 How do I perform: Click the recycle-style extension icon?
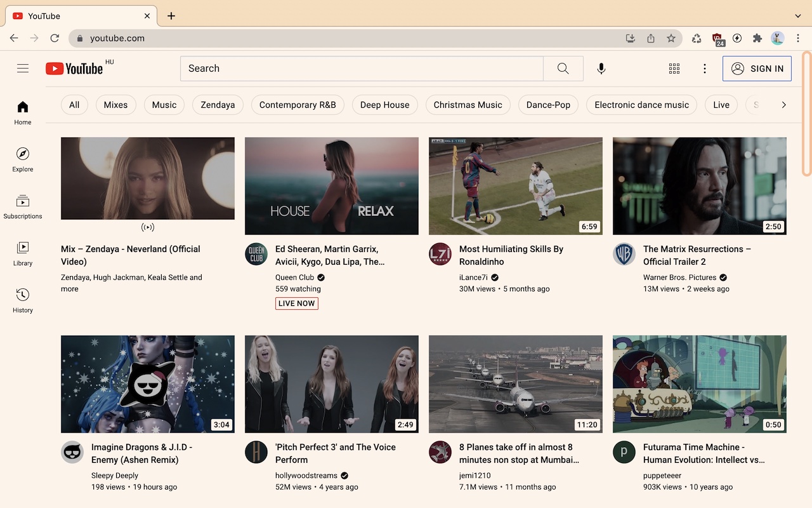(697, 38)
